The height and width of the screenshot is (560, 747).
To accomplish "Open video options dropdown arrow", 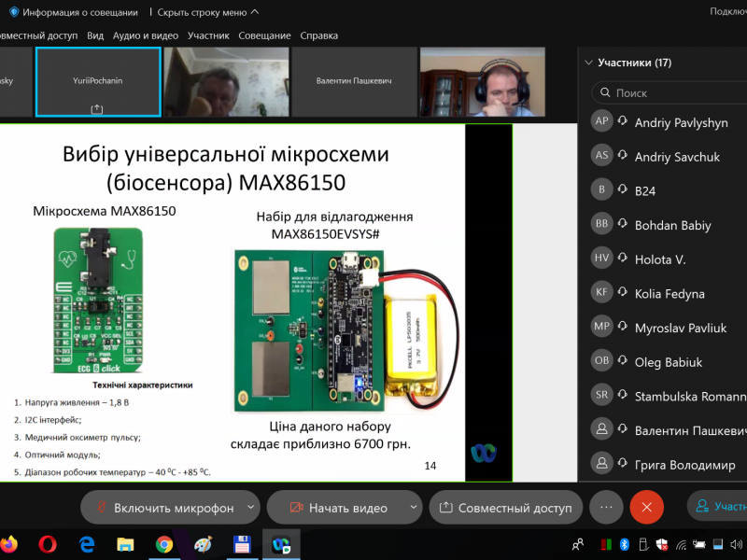I will pyautogui.click(x=412, y=508).
